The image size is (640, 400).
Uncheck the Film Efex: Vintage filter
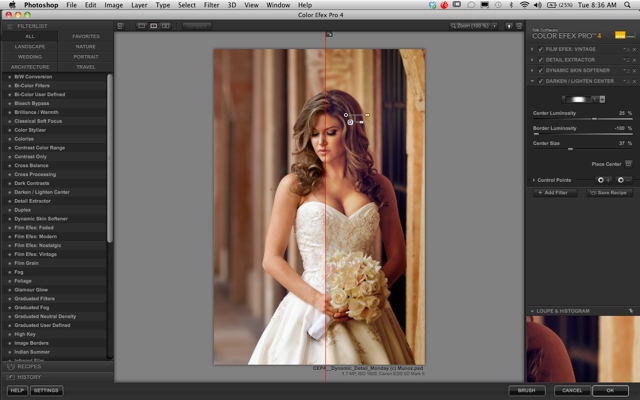(x=541, y=49)
